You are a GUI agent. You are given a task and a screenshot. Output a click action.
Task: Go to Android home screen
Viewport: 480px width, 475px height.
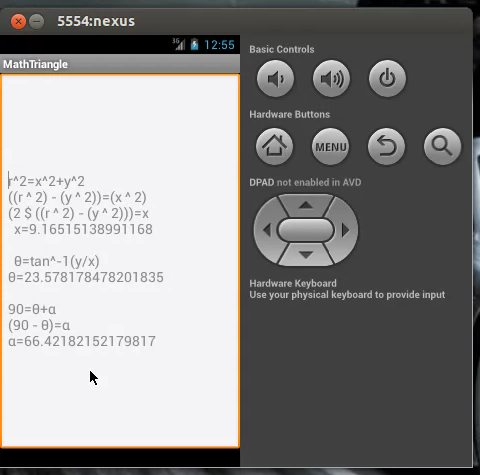(x=274, y=146)
